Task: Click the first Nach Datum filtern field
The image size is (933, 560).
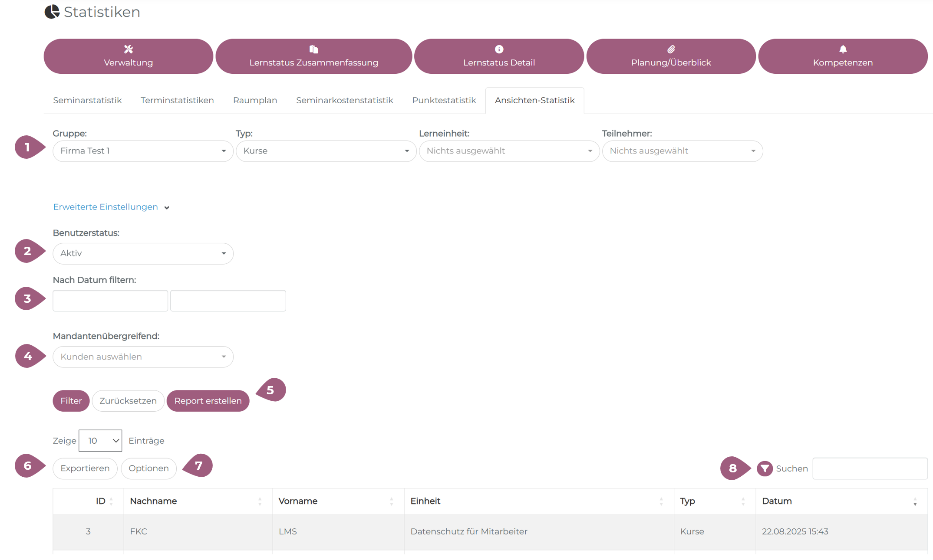Action: click(x=110, y=301)
